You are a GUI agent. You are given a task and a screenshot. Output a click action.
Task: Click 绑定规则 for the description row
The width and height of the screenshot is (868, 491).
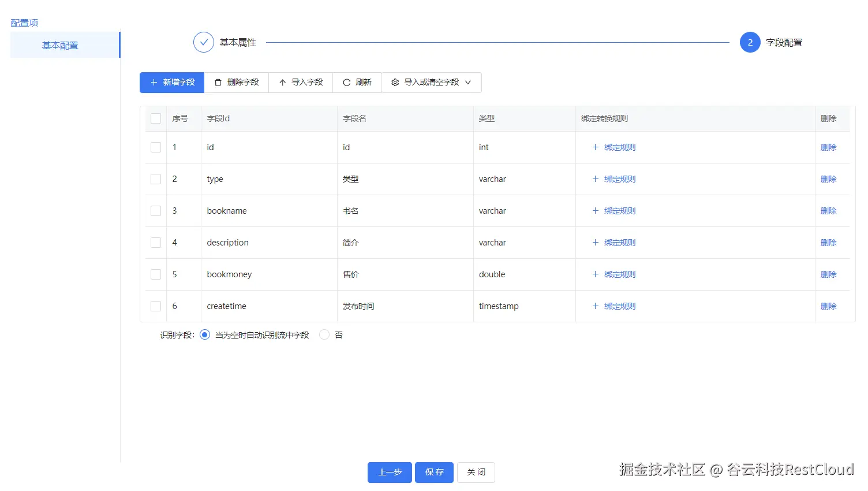(x=614, y=243)
